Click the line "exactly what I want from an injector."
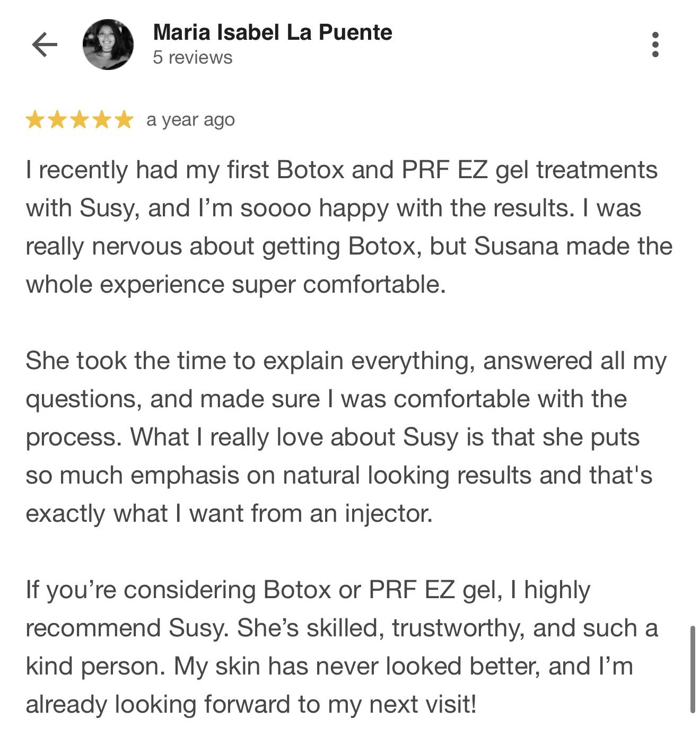This screenshot has height=744, width=700. pos(229,514)
